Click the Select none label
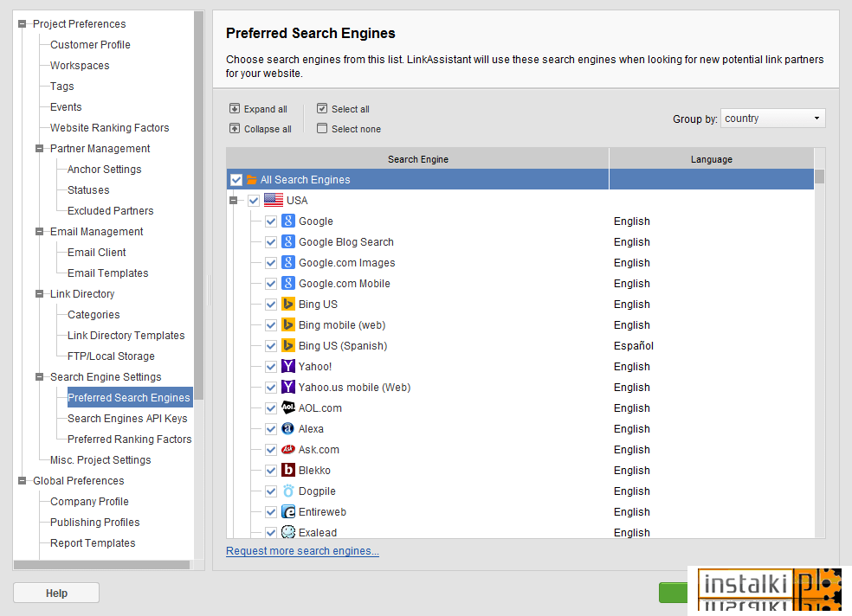The height and width of the screenshot is (616, 852). 357,129
